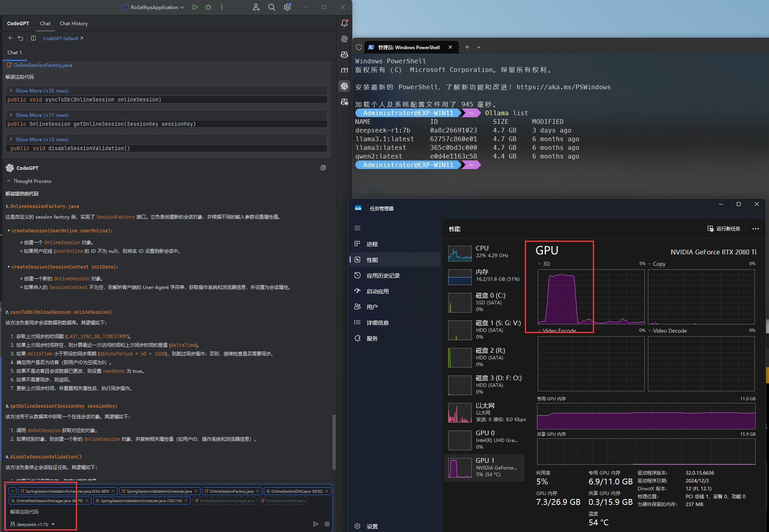
Task: Open the notifications bell in the IDE sidebar
Action: click(x=344, y=23)
